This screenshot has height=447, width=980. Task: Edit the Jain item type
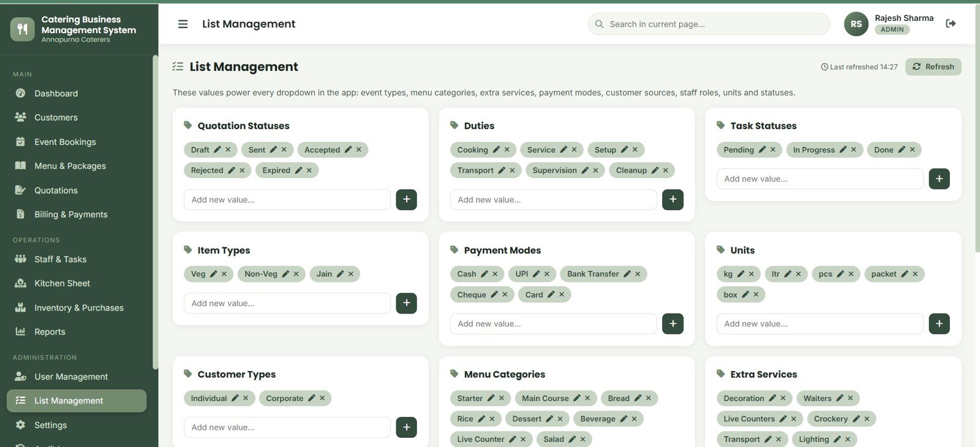[340, 274]
